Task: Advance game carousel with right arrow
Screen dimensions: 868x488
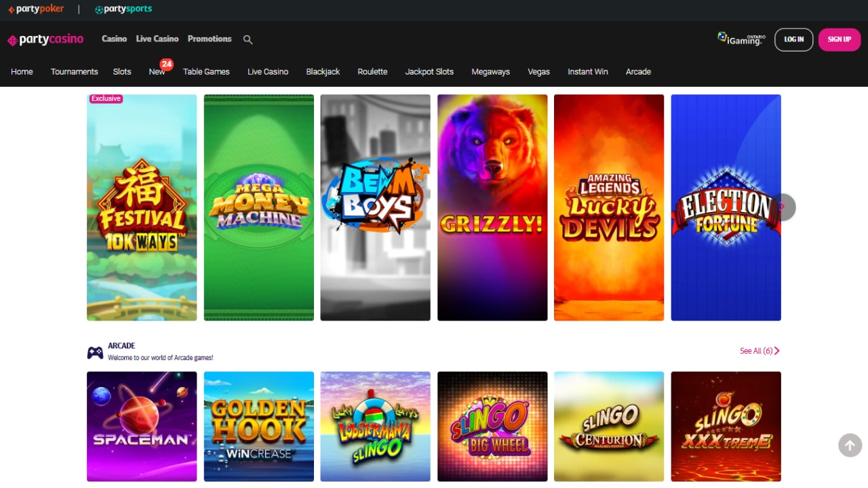Action: click(x=784, y=207)
